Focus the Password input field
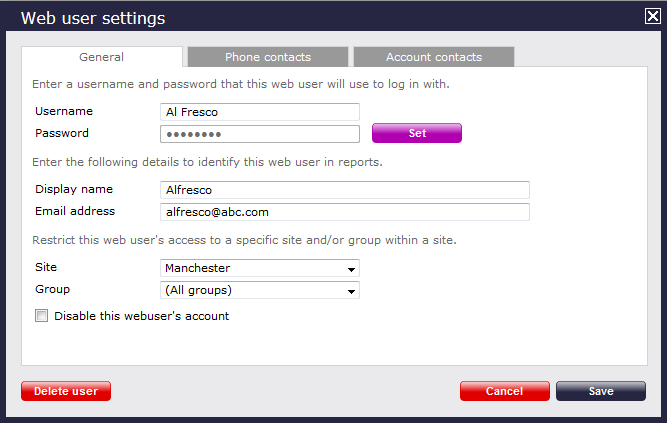The width and height of the screenshot is (667, 423). click(259, 134)
